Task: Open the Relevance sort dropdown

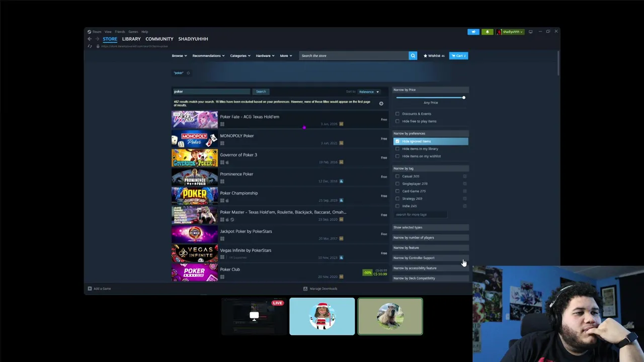Action: tap(369, 92)
